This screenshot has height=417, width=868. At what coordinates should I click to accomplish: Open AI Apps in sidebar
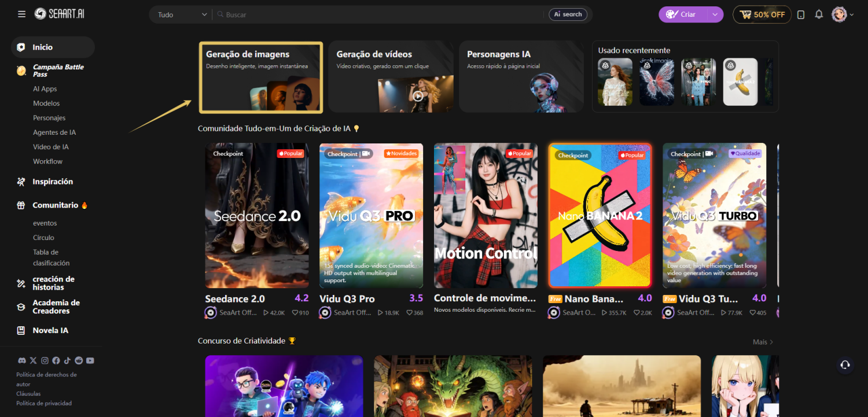(x=45, y=89)
